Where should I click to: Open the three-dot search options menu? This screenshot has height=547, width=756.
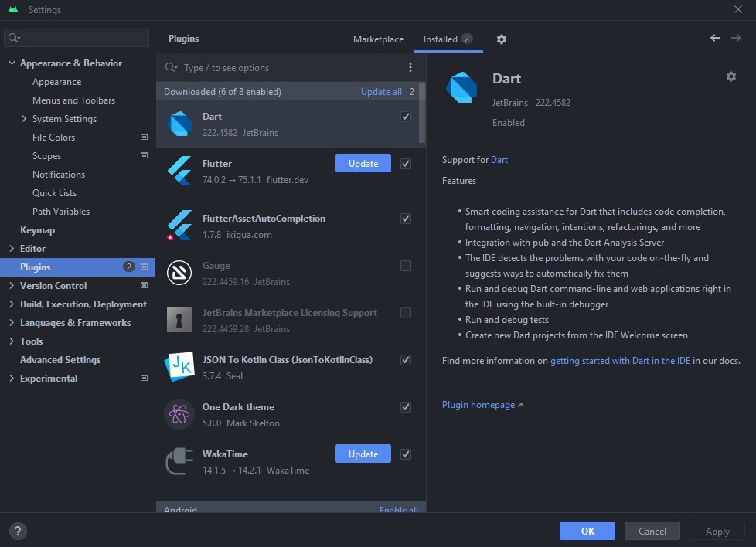(x=410, y=68)
